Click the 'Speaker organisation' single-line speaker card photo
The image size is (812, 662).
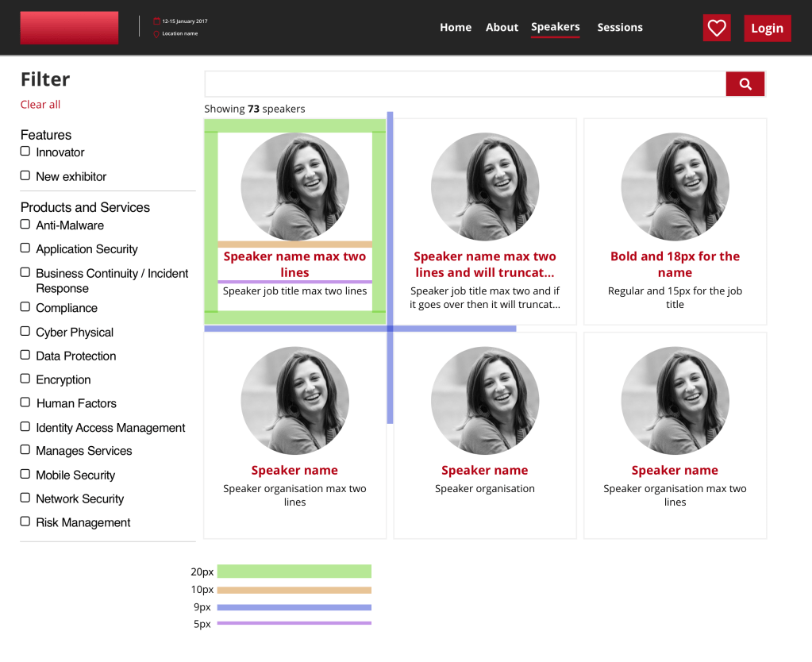485,401
